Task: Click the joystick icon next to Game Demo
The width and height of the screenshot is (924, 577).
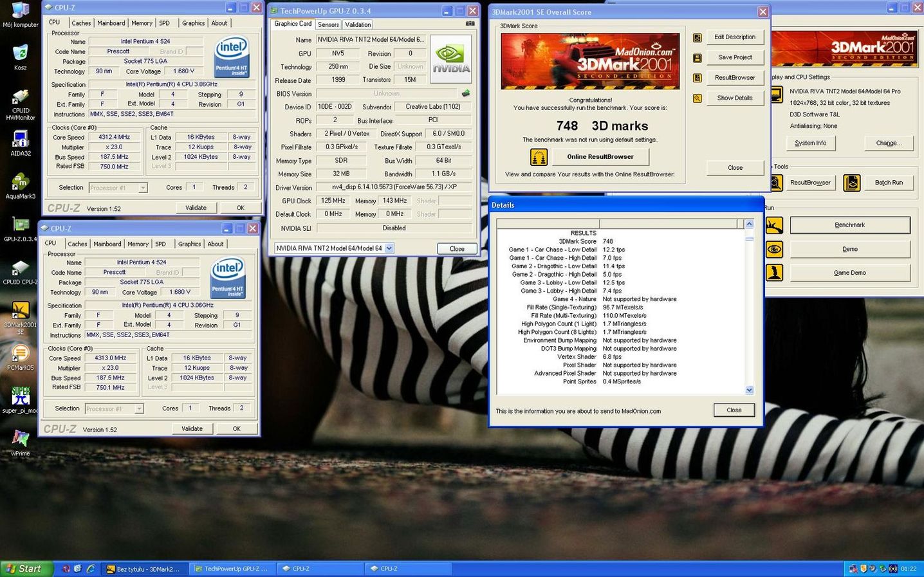Action: click(x=774, y=273)
